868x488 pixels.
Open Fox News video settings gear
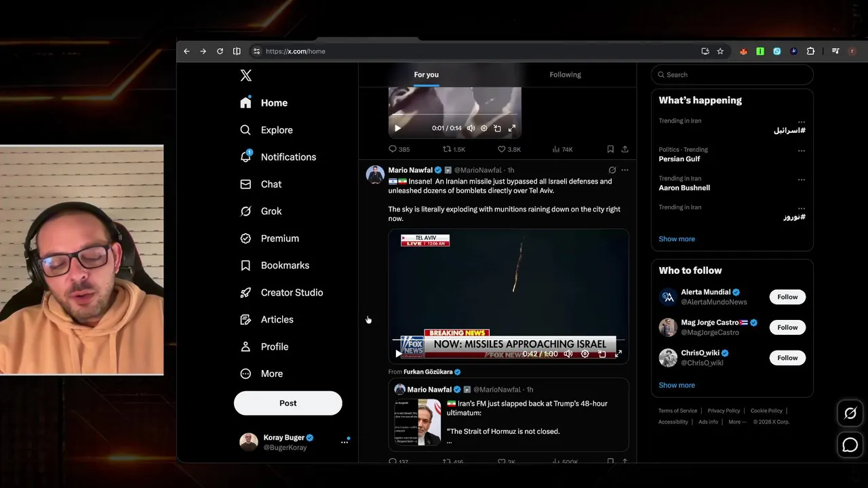coord(585,354)
